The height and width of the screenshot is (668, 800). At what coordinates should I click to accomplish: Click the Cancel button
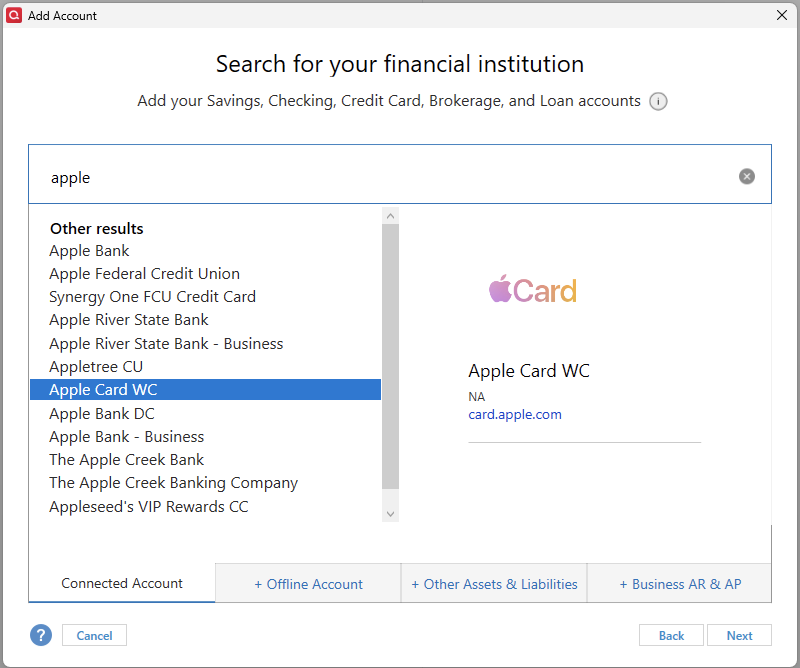[94, 635]
